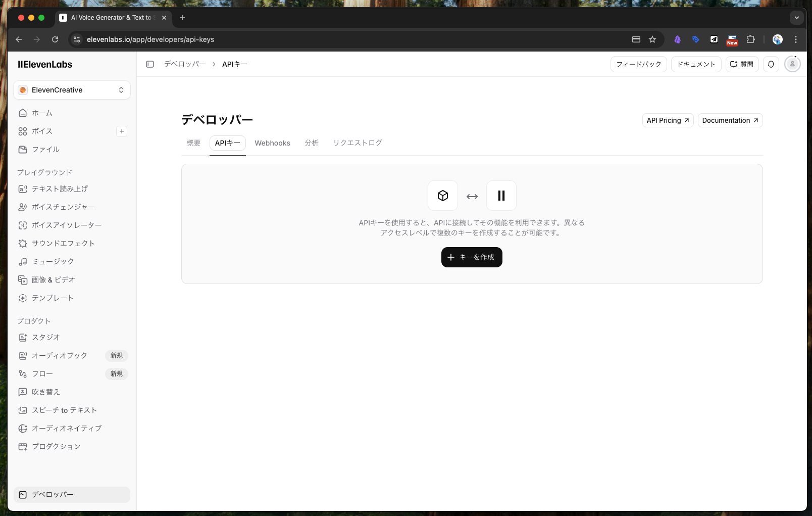Click the デベロッパー breadcrumb link
Image resolution: width=812 pixels, height=516 pixels.
click(x=185, y=64)
